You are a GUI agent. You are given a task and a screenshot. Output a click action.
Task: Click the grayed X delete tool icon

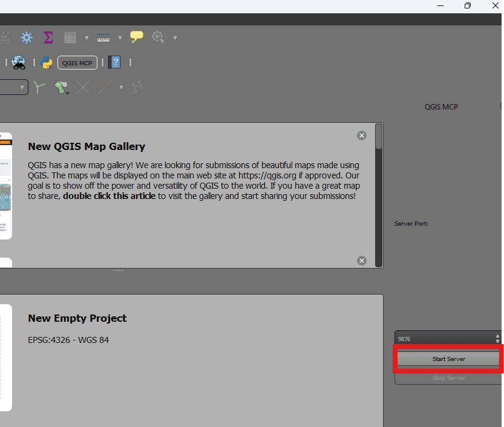tap(83, 87)
